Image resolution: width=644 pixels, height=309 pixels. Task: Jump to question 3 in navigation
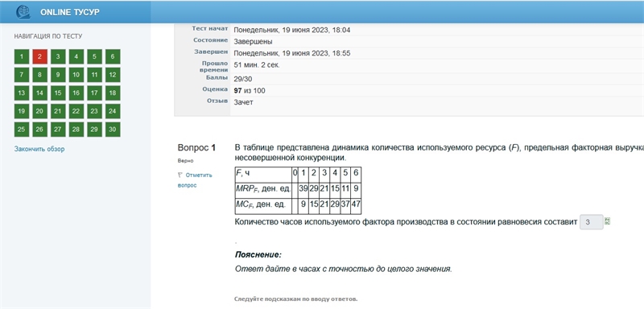coord(58,56)
